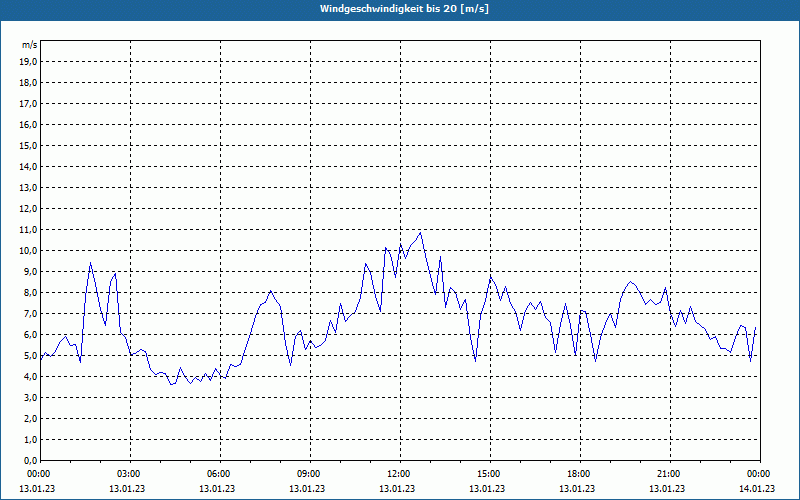Click the 06:00 time axis label

click(x=220, y=474)
